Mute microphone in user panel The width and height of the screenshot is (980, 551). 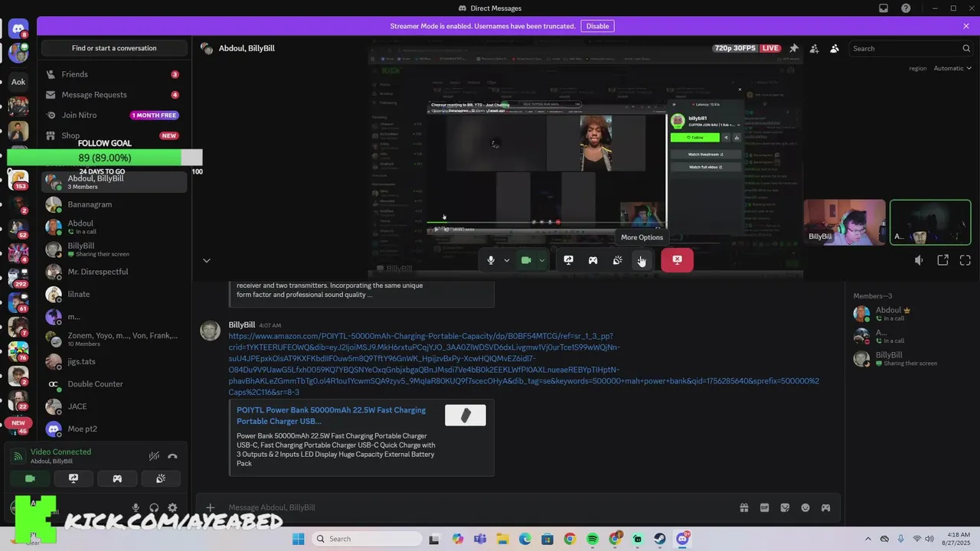coord(136,507)
